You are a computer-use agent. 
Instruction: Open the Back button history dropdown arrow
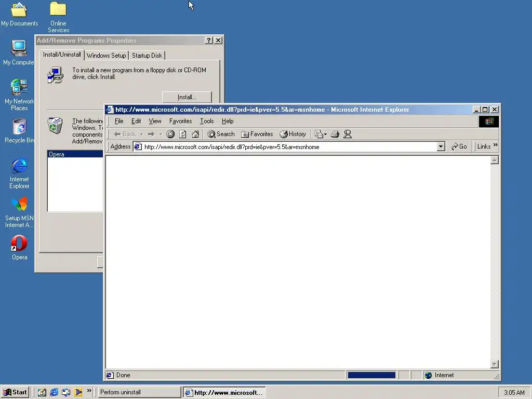click(x=141, y=135)
